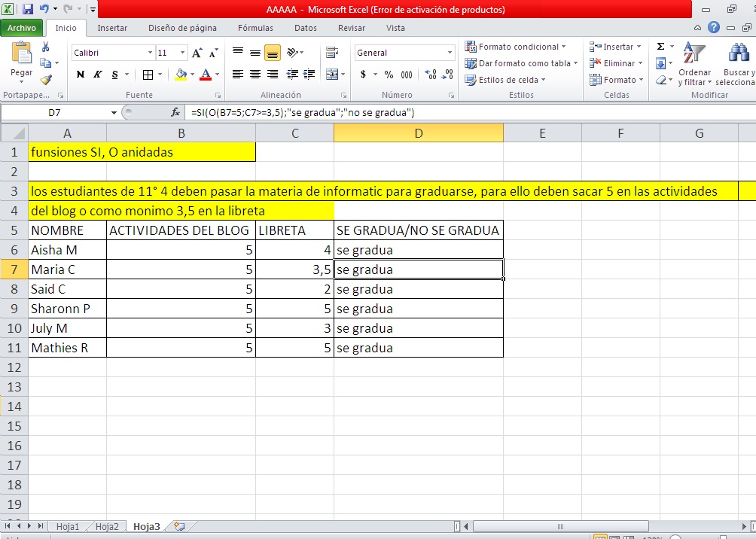Toggle bold formatting with the N icon
Viewport: 756px width, 539px height.
pos(80,75)
